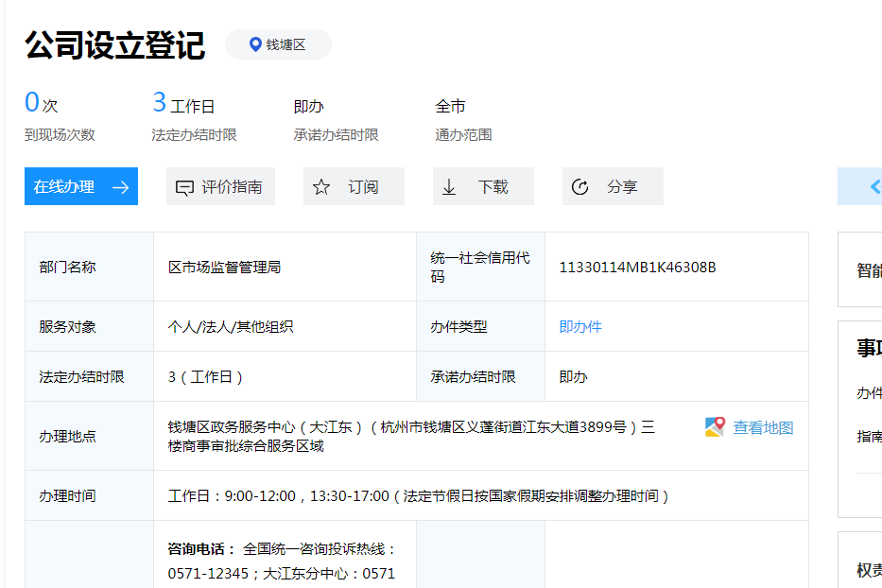Select the 下载 text button
This screenshot has height=588, width=882.
[x=493, y=187]
